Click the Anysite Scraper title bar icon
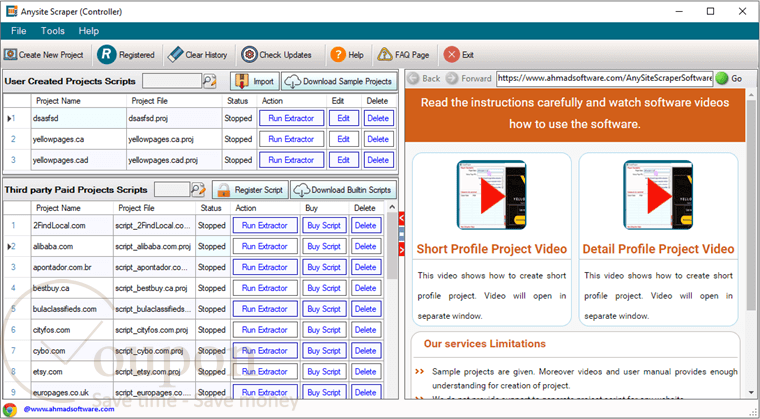This screenshot has height=419, width=760. tap(12, 11)
